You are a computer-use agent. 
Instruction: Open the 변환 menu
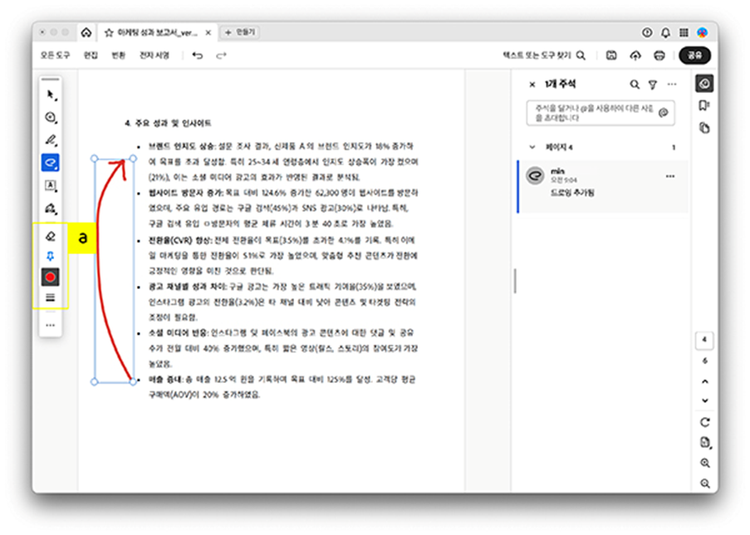pyautogui.click(x=118, y=55)
